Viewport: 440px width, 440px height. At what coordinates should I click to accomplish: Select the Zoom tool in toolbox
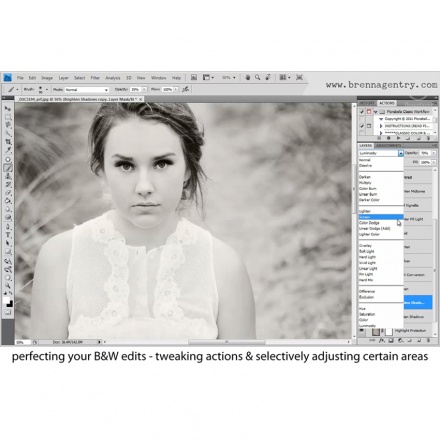tap(8, 286)
